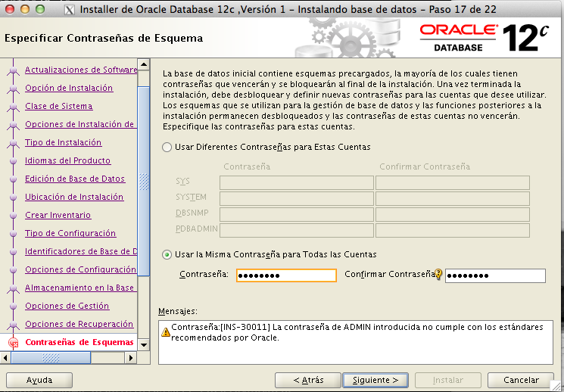Click the step list horizontal scrollbar thumb

pos(51,358)
